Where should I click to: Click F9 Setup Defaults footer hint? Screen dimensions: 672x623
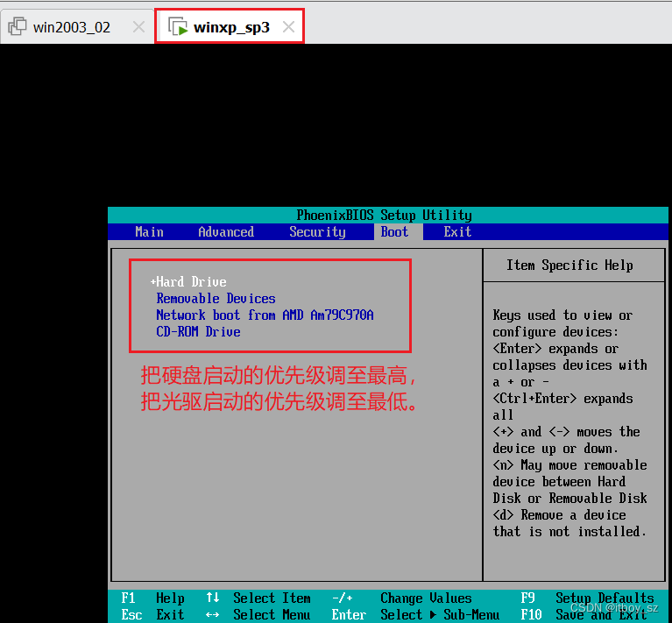click(x=588, y=598)
